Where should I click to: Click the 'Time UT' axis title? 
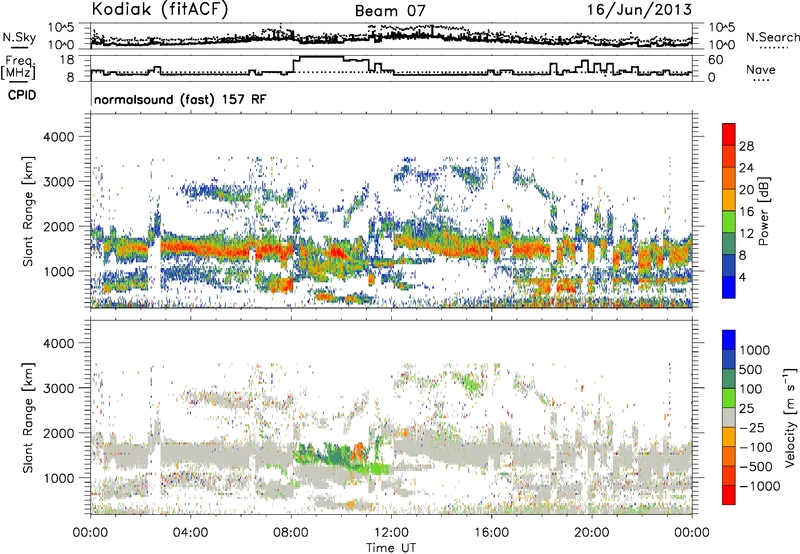pyautogui.click(x=390, y=547)
